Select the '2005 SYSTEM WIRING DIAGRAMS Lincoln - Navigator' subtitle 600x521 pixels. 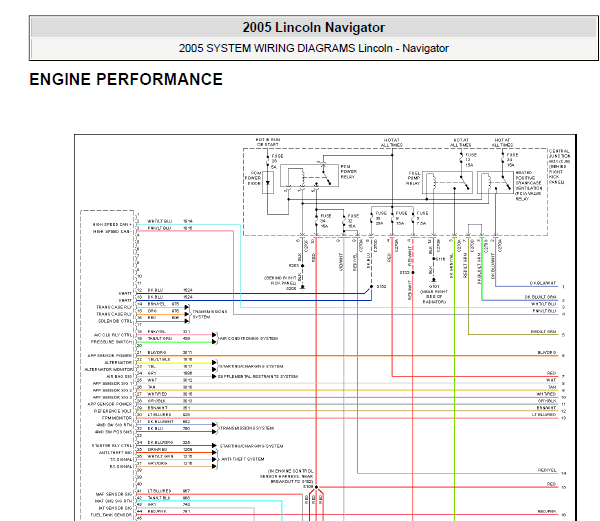coord(313,48)
